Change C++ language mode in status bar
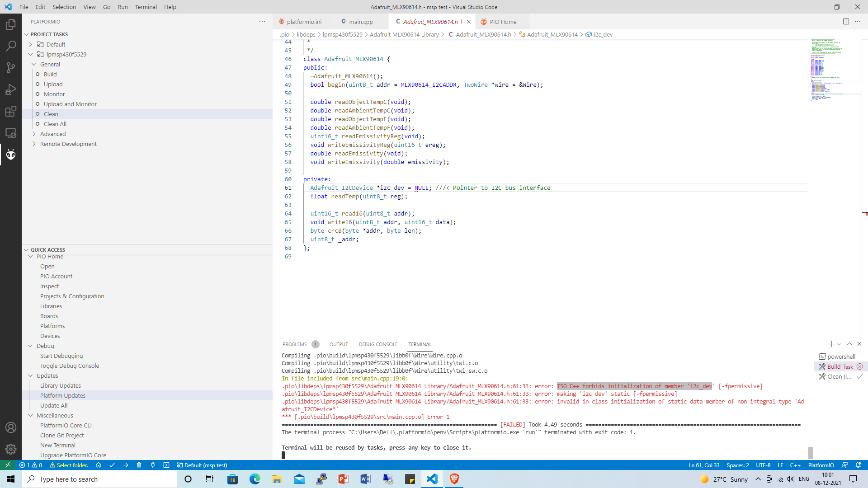This screenshot has width=868, height=488. tap(795, 465)
